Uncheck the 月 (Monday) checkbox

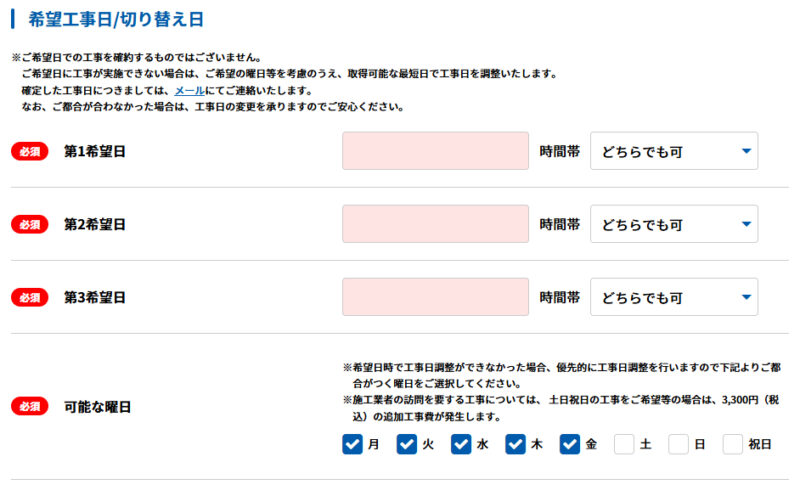(353, 444)
